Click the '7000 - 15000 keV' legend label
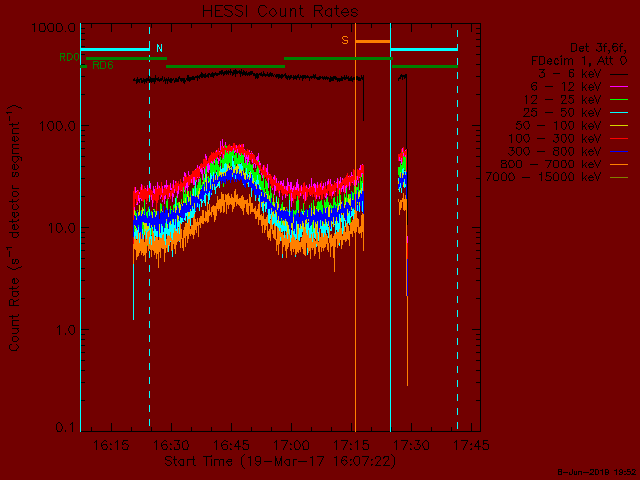Image resolution: width=640 pixels, height=480 pixels. tap(543, 177)
